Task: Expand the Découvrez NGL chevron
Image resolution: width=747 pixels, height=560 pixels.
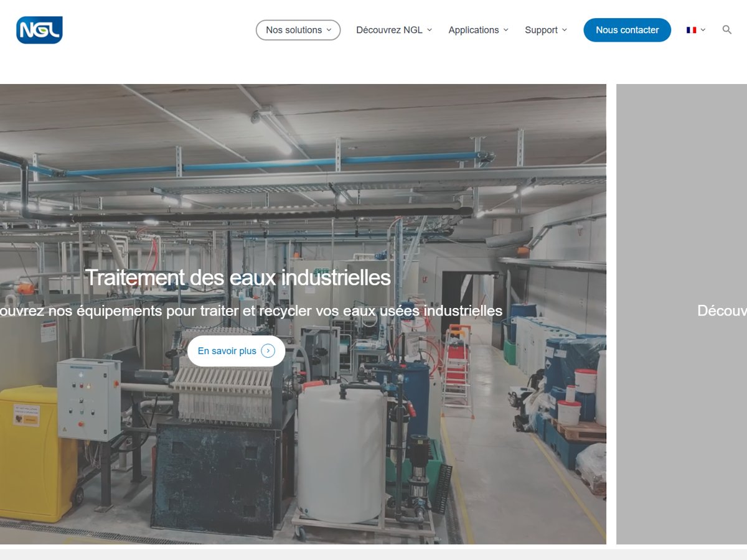Action: pos(429,30)
